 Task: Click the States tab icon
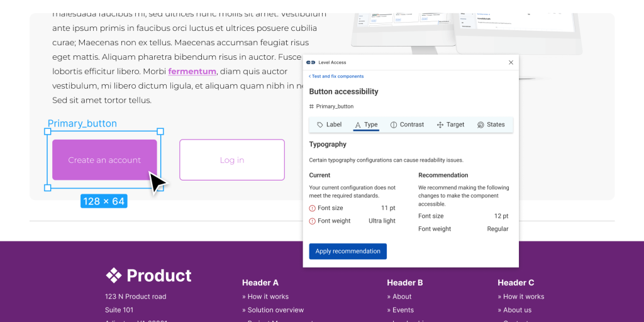(x=480, y=125)
